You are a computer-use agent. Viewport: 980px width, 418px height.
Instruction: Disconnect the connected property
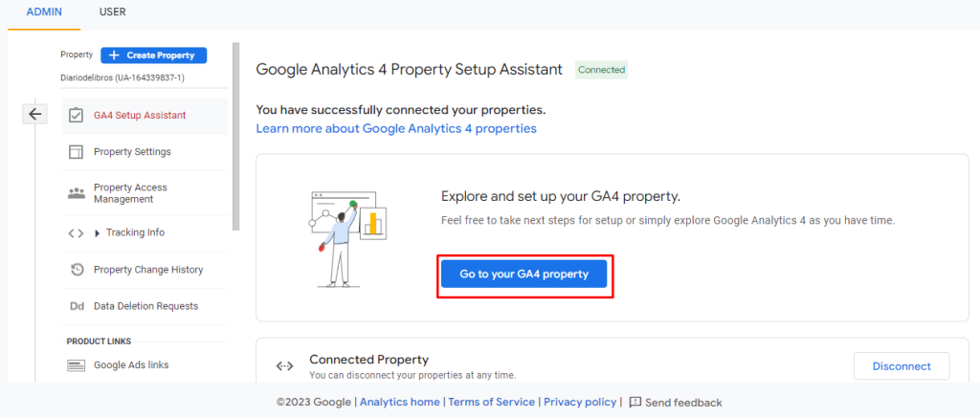901,366
